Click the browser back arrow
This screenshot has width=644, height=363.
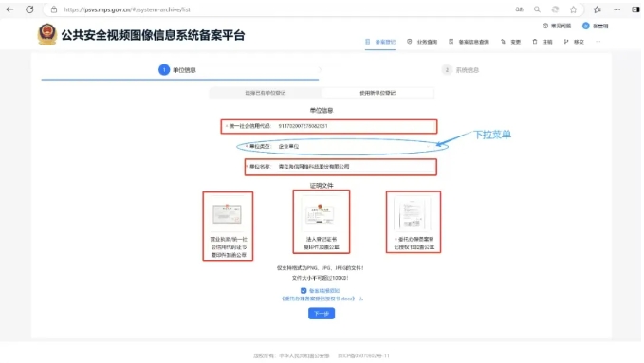click(9, 9)
